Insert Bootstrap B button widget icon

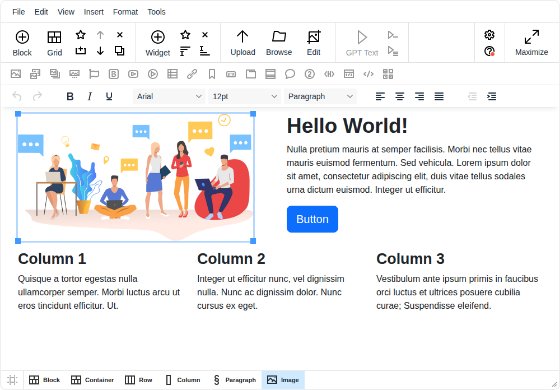tap(114, 74)
